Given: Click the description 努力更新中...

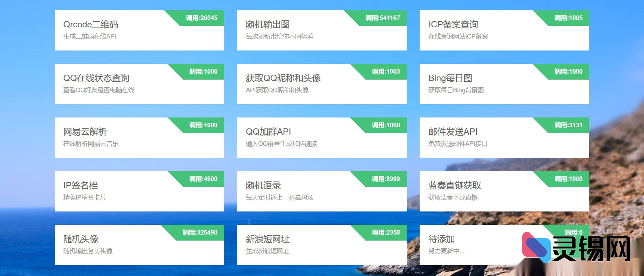Looking at the screenshot, I should click(x=446, y=251).
